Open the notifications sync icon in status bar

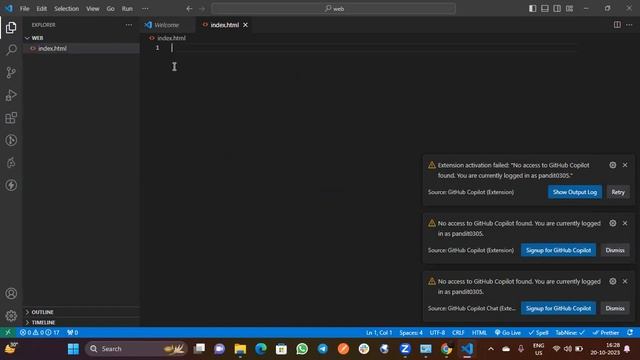[x=630, y=332]
